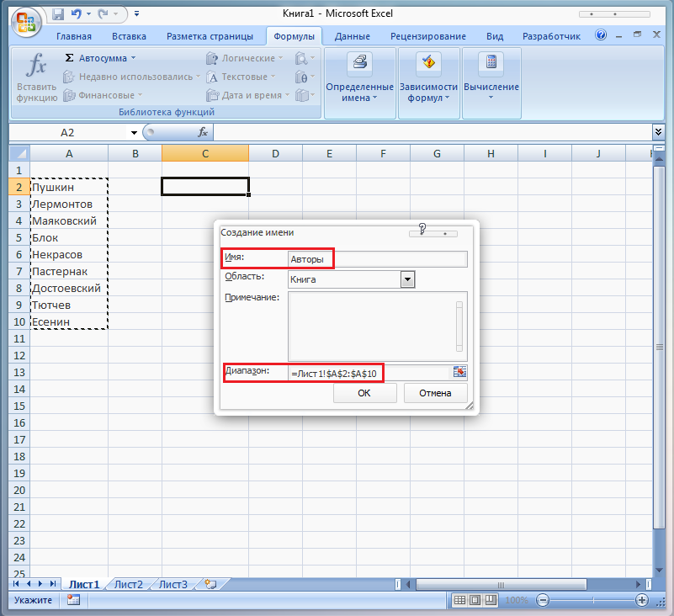Screen dimensions: 674x616
Task: Expand the formula bar with the chevron
Action: click(x=658, y=132)
